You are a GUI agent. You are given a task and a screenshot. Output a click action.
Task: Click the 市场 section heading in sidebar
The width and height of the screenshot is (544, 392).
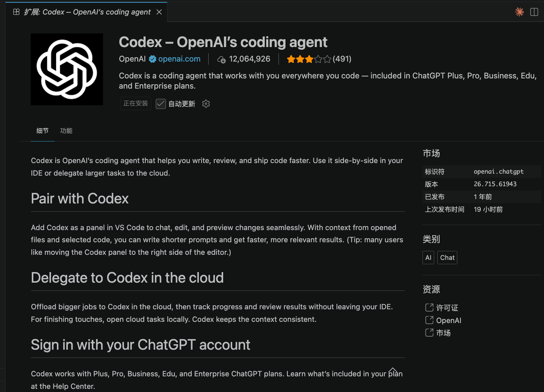pyautogui.click(x=431, y=153)
